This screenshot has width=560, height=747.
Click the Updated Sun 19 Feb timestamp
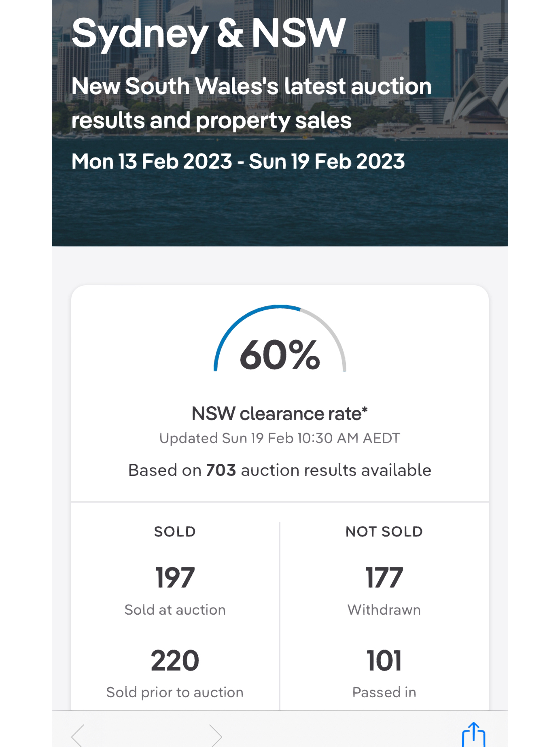click(x=280, y=438)
